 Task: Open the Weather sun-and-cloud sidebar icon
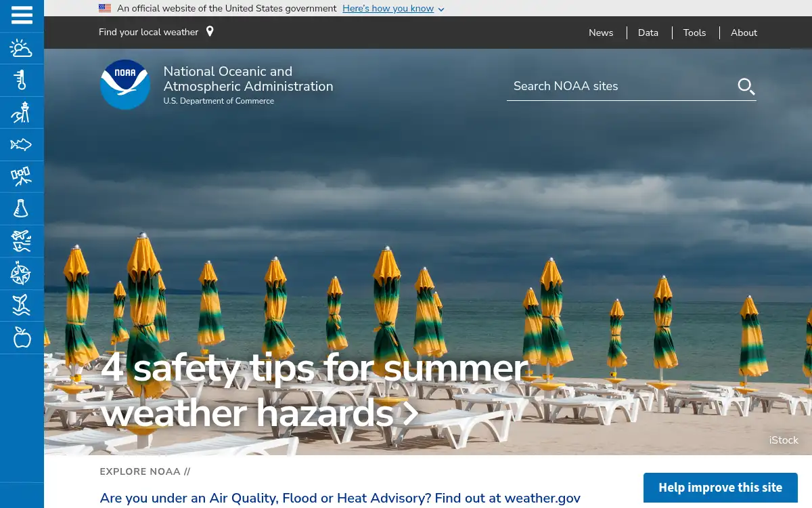pos(22,48)
